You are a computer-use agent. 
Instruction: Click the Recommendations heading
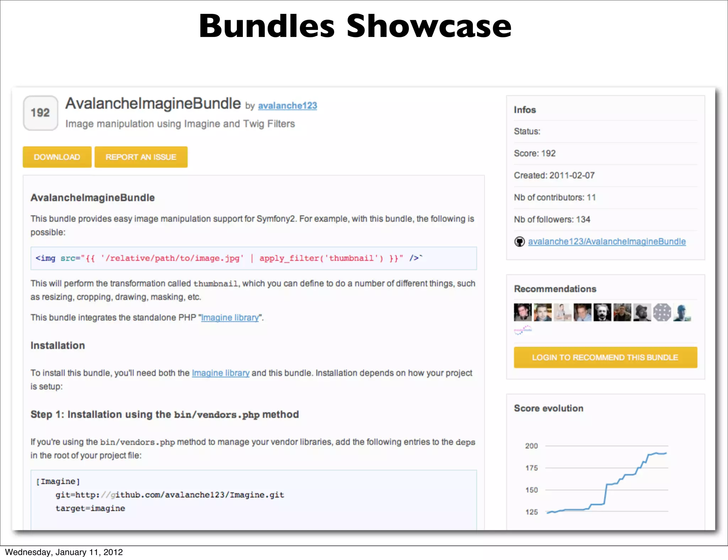tap(555, 289)
